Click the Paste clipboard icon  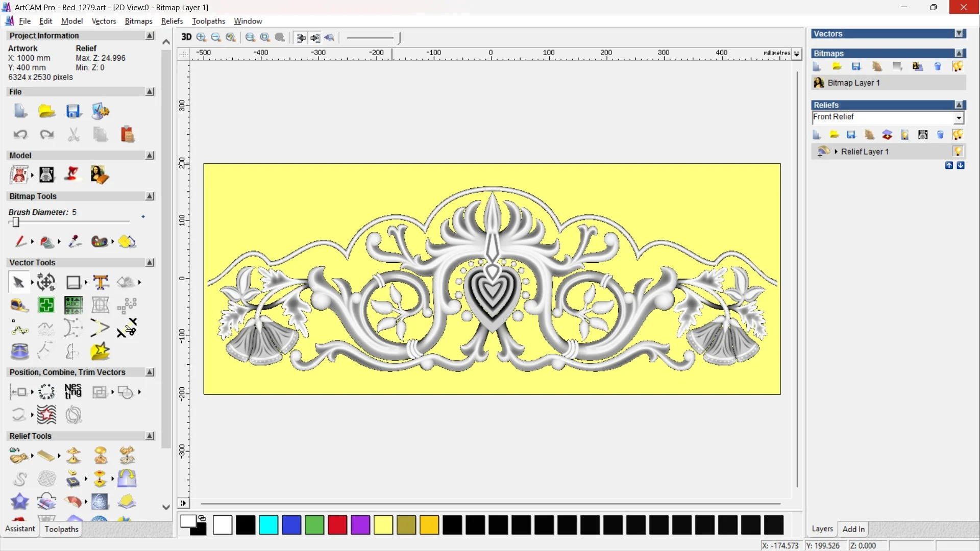click(127, 135)
